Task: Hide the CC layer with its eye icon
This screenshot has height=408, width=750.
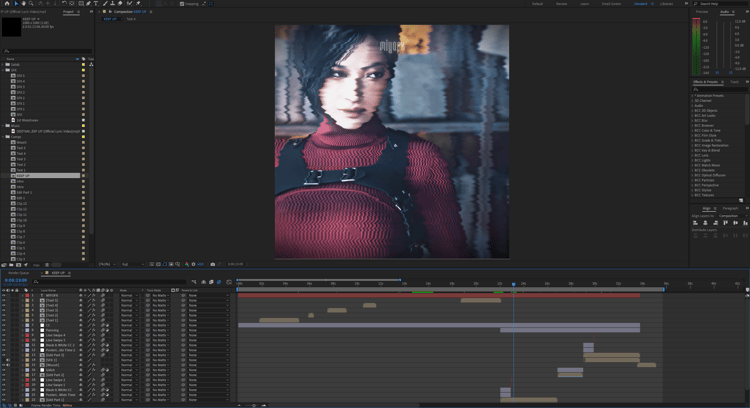Action: pos(4,325)
